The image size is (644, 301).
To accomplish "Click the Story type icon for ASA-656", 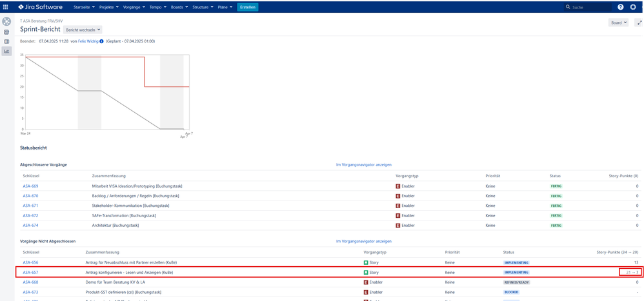I will [x=366, y=262].
